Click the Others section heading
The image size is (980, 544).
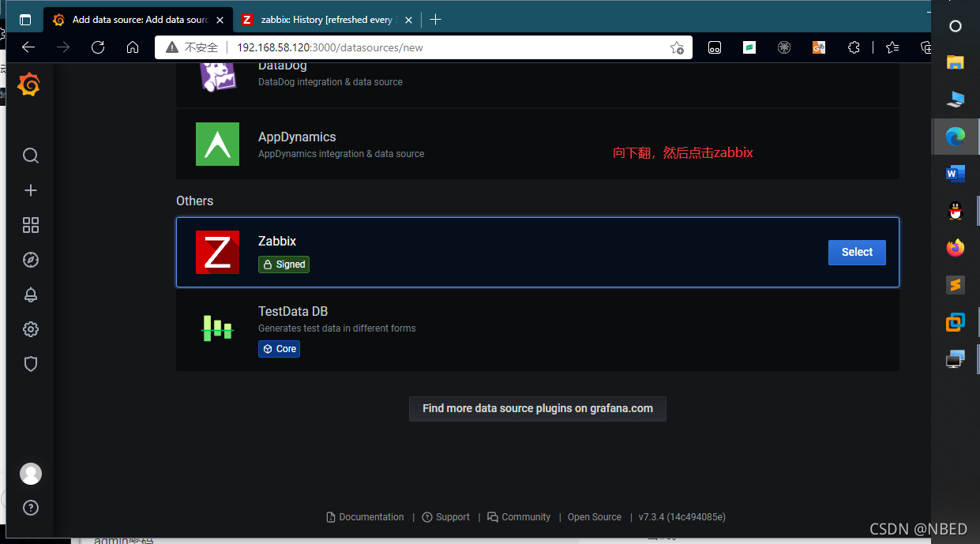tap(195, 201)
